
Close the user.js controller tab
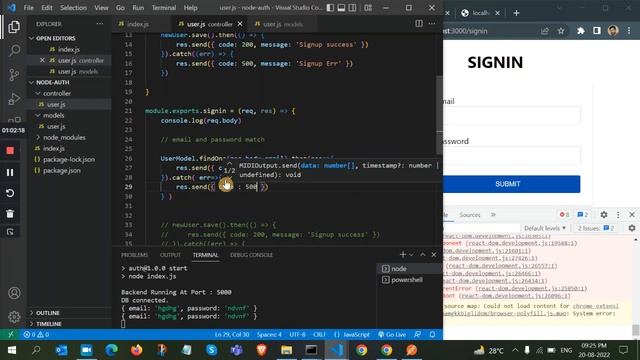point(240,24)
